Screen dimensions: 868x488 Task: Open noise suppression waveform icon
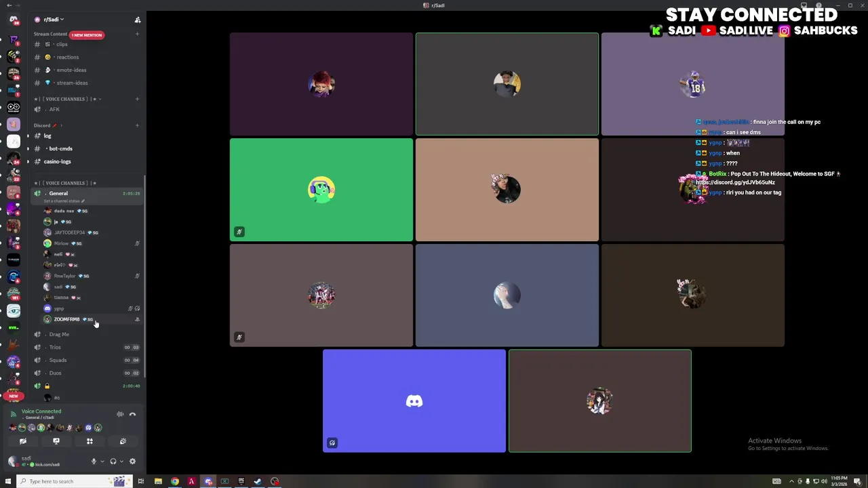pos(120,414)
